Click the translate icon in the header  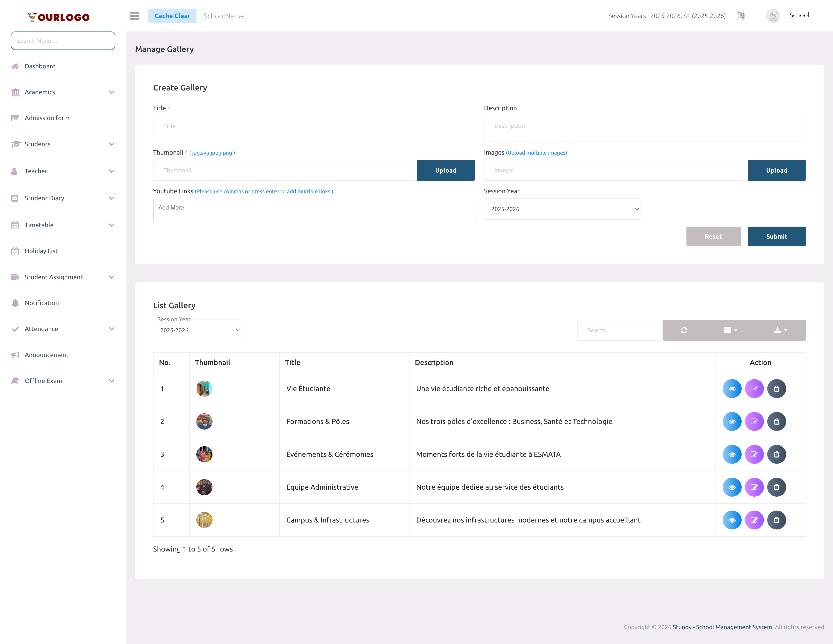pyautogui.click(x=740, y=16)
